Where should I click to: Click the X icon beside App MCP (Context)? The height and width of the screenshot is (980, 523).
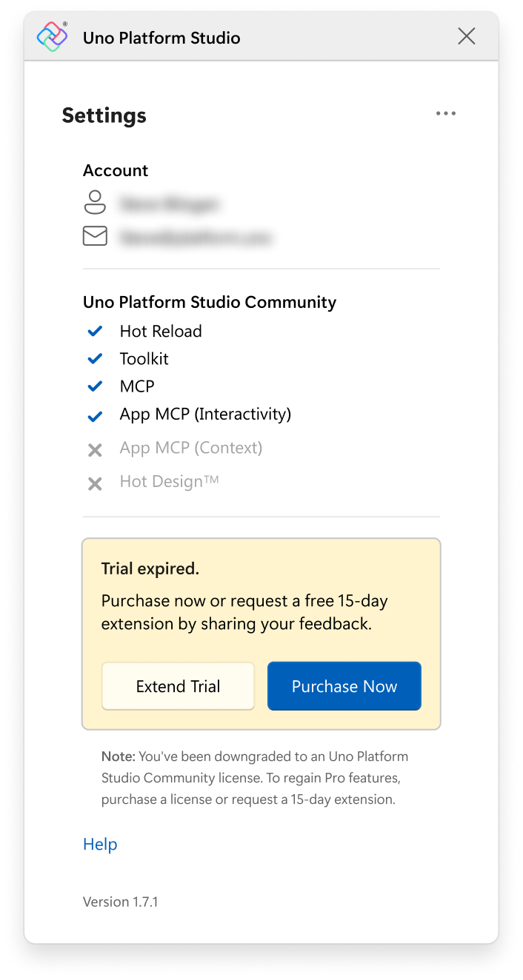(x=95, y=450)
